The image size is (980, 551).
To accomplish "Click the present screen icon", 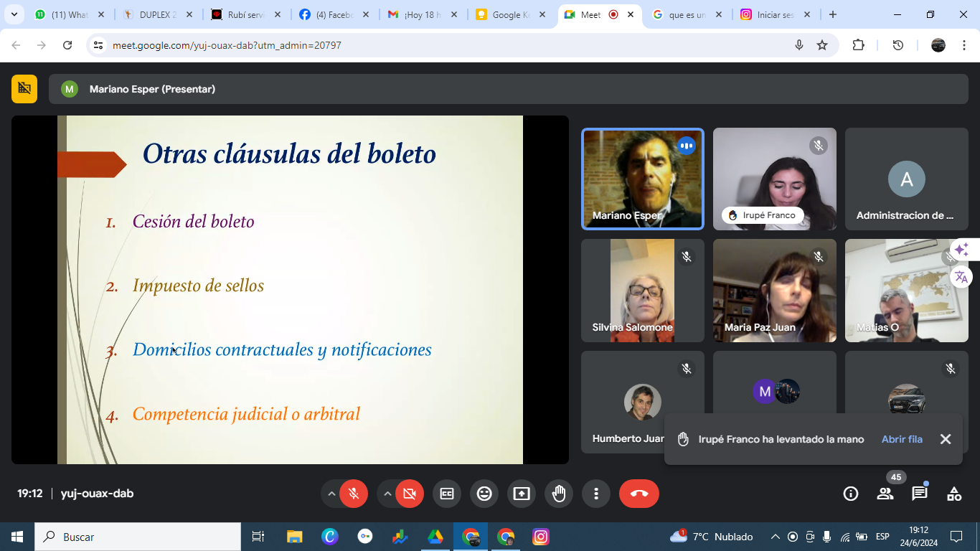I will coord(522,494).
